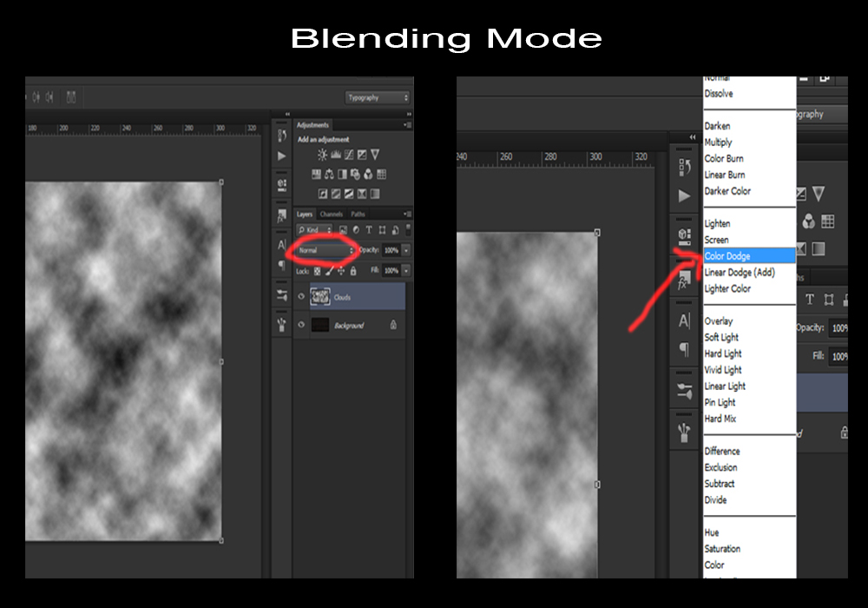Image resolution: width=868 pixels, height=608 pixels.
Task: Add a Black & White adjustment
Action: pos(342,175)
